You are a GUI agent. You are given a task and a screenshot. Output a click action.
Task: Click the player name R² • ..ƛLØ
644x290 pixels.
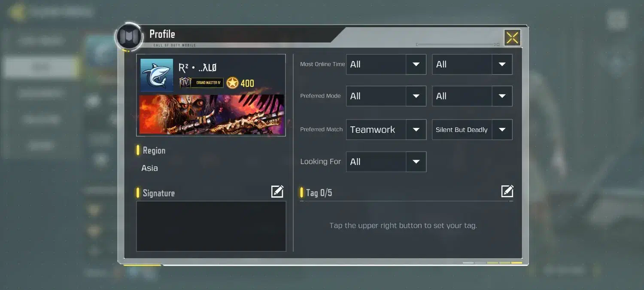click(x=197, y=68)
